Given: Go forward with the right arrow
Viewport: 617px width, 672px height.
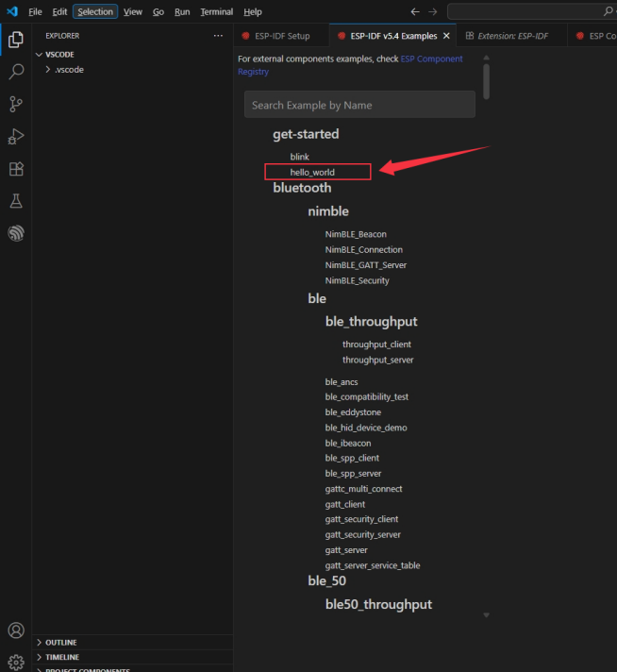Looking at the screenshot, I should [433, 11].
